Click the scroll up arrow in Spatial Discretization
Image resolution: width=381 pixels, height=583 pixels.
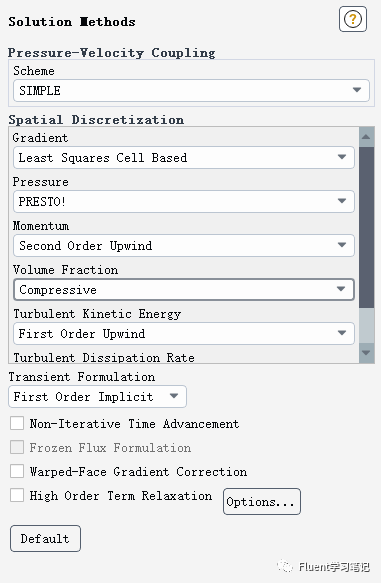point(366,137)
